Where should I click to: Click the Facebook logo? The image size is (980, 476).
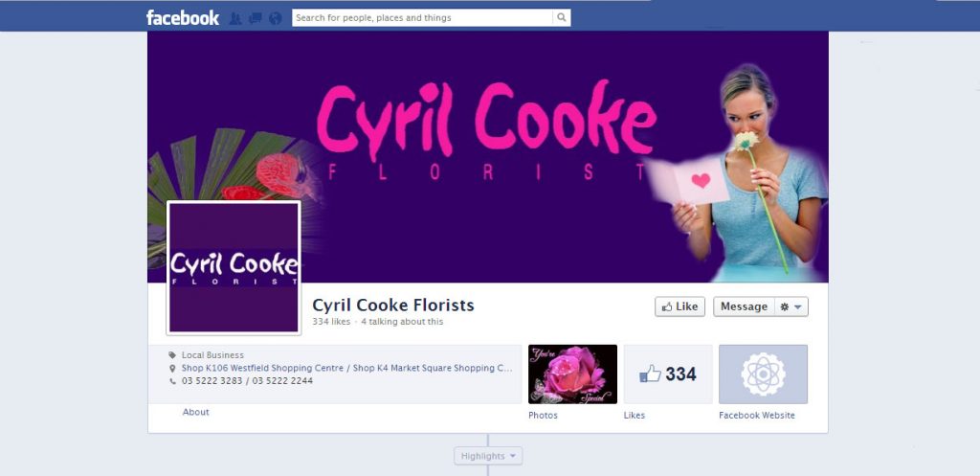(183, 17)
